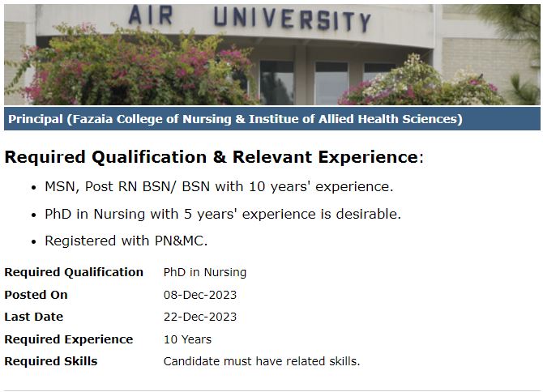Click the Registered with PN&MC bullet
543x392 pixels.
(x=126, y=241)
